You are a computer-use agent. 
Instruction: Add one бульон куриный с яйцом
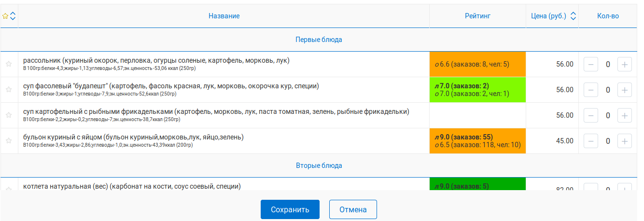pyautogui.click(x=625, y=141)
